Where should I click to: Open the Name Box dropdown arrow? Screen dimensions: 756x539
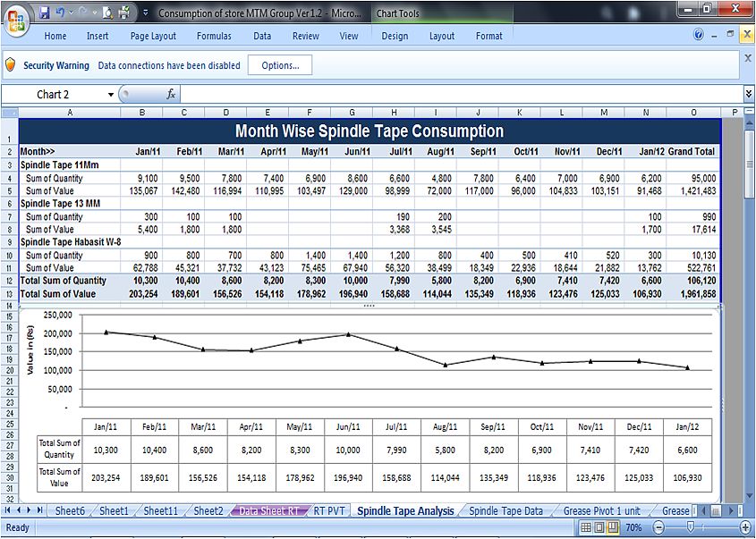tap(111, 95)
